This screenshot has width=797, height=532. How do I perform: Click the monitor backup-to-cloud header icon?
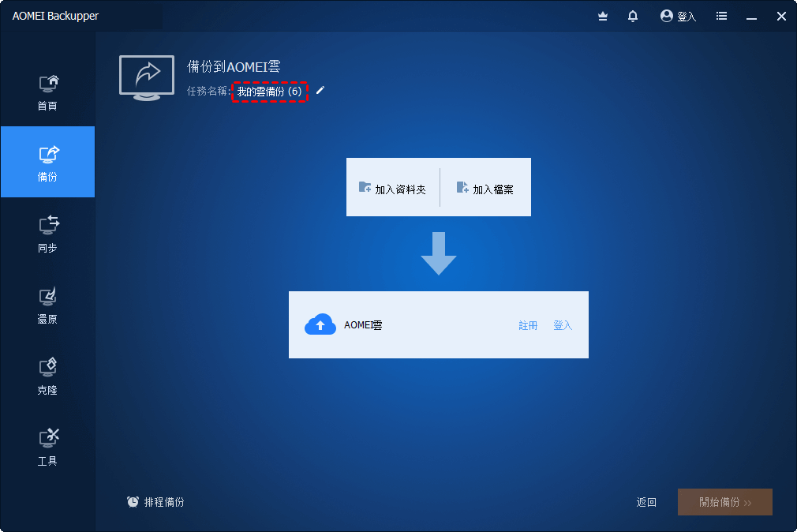[147, 78]
